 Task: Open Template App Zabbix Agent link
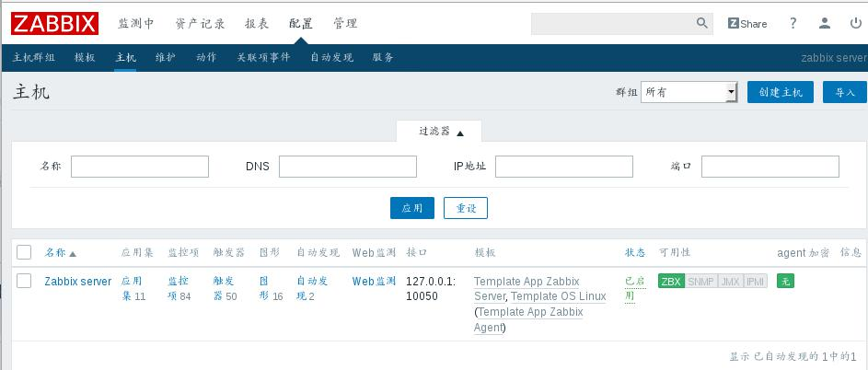[530, 319]
